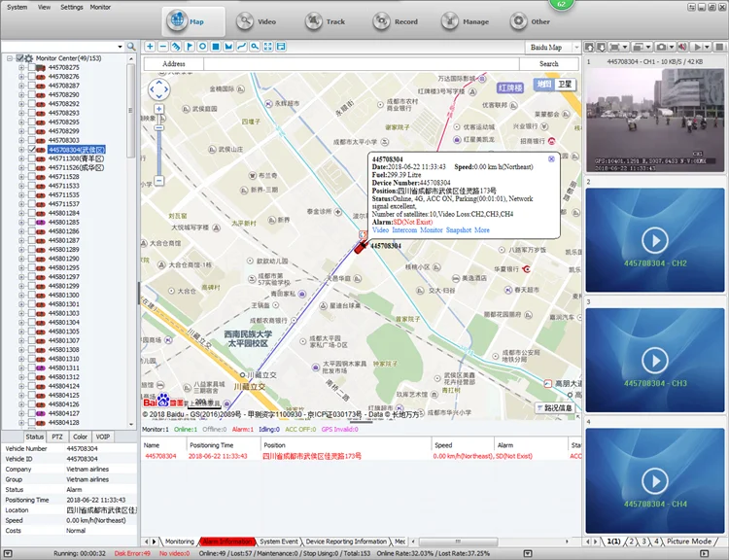Click the address input field on map
This screenshot has height=560, width=729.
(360, 64)
